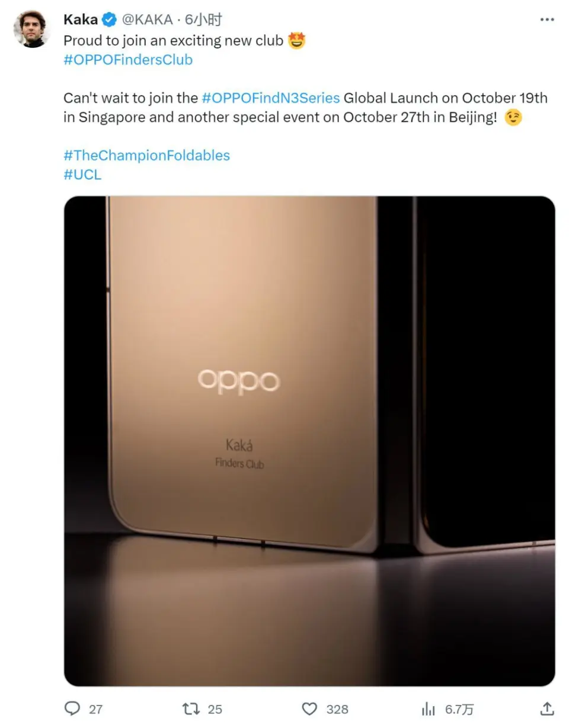This screenshot has width=569, height=728.
Task: Click the reply count 27
Action: (95, 709)
